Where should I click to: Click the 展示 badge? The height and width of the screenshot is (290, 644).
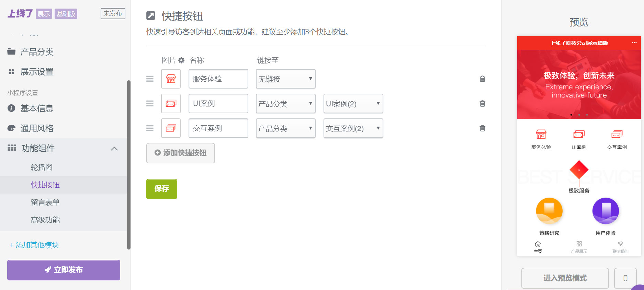pyautogui.click(x=44, y=14)
